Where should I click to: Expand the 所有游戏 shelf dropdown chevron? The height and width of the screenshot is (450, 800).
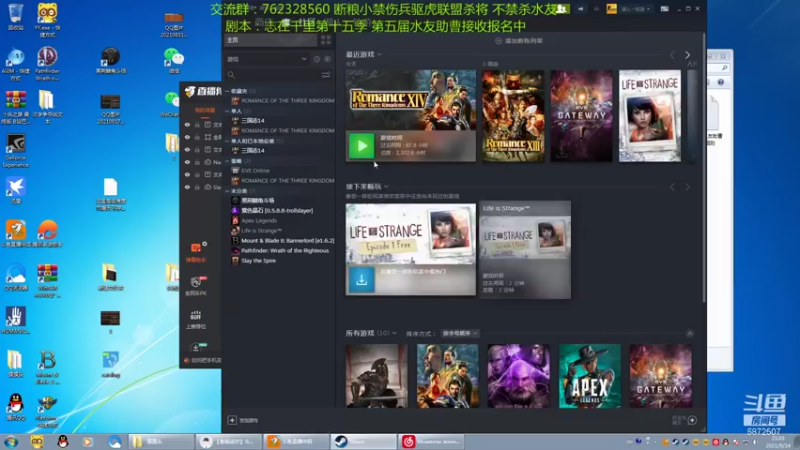[394, 333]
